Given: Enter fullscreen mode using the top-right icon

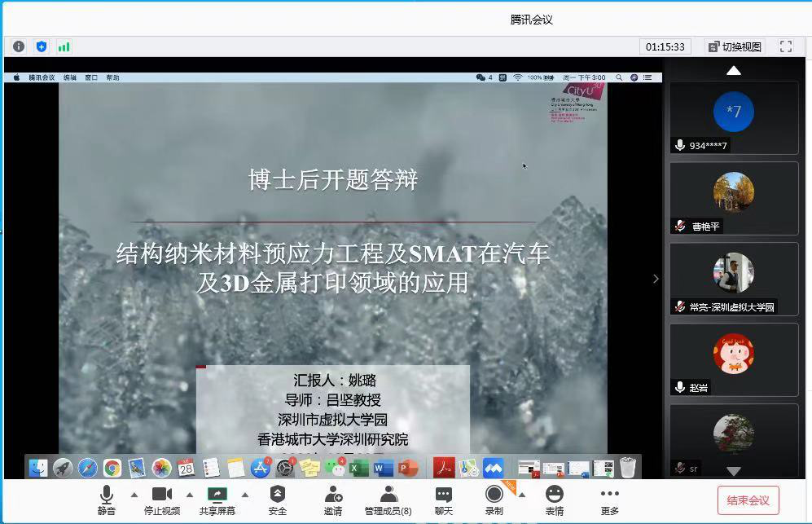Looking at the screenshot, I should pos(786,46).
